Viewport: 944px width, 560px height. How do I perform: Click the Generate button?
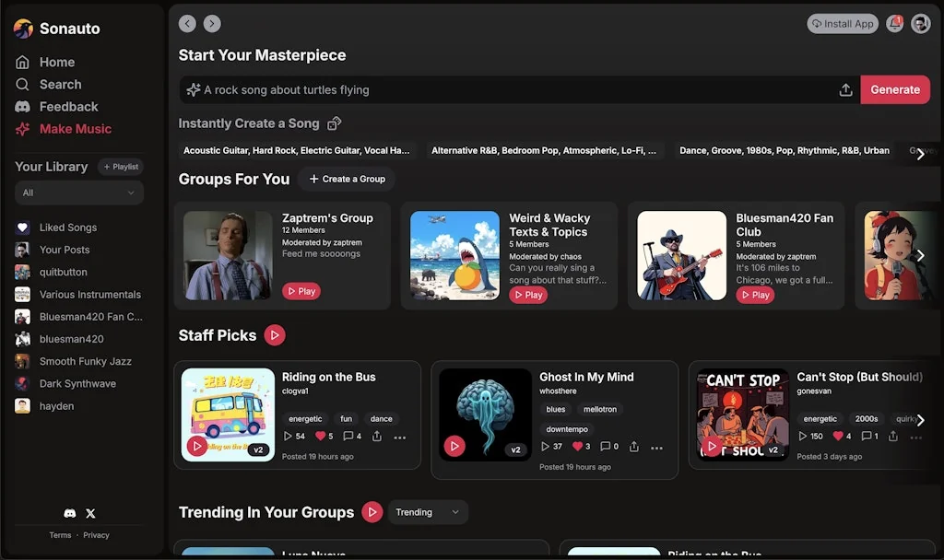895,89
